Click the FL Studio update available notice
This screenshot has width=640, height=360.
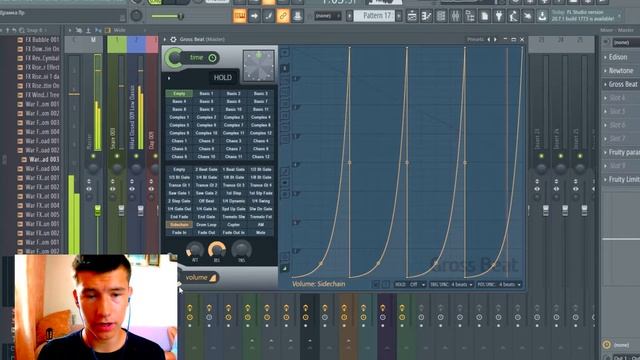tap(585, 16)
